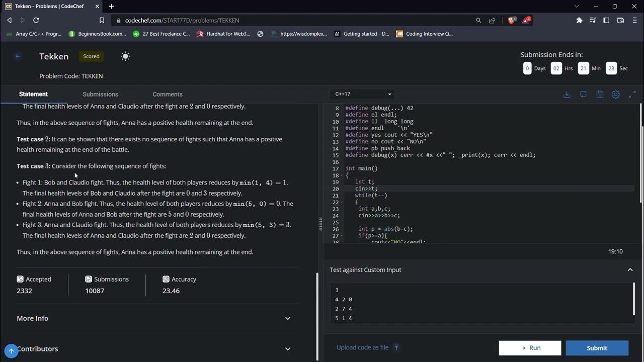
Task: Expand the editor to fullscreen
Action: click(632, 94)
